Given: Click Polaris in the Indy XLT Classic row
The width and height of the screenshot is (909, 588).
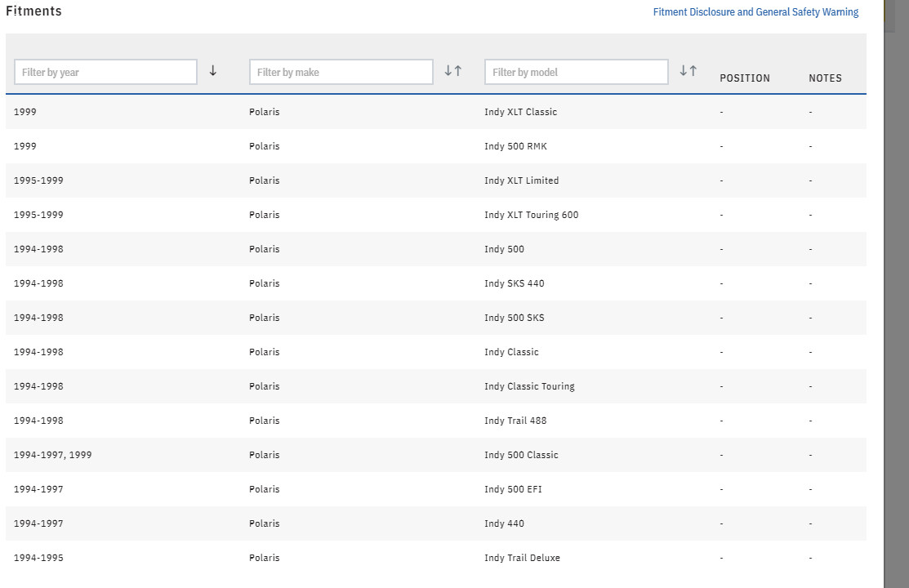Looking at the screenshot, I should coord(265,112).
